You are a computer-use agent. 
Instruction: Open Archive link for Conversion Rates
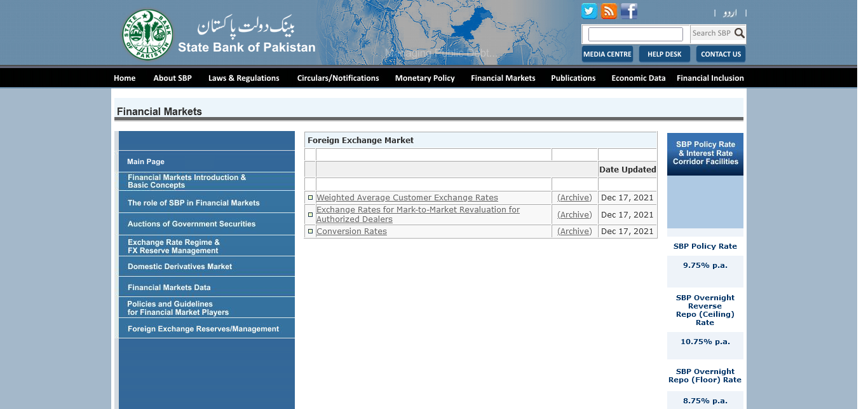coord(574,232)
